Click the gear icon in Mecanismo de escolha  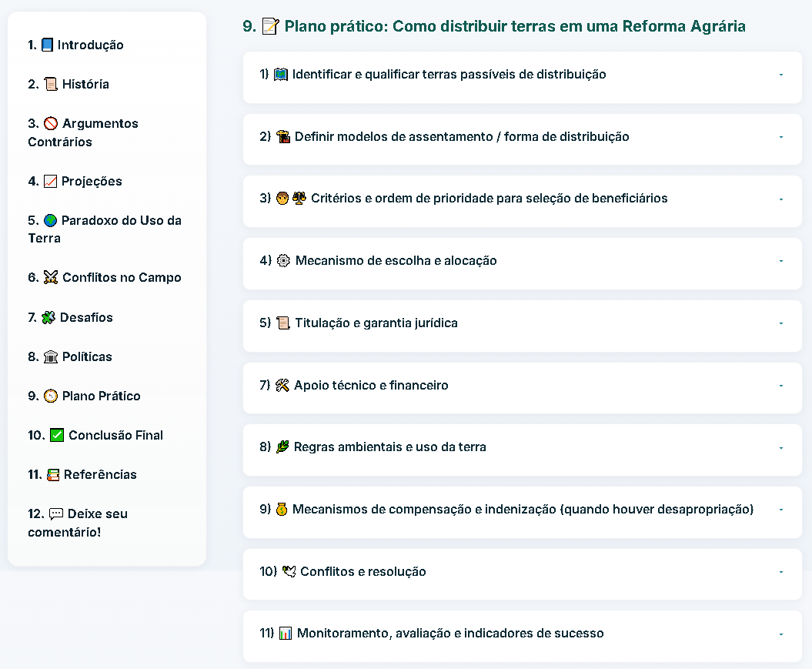click(283, 260)
